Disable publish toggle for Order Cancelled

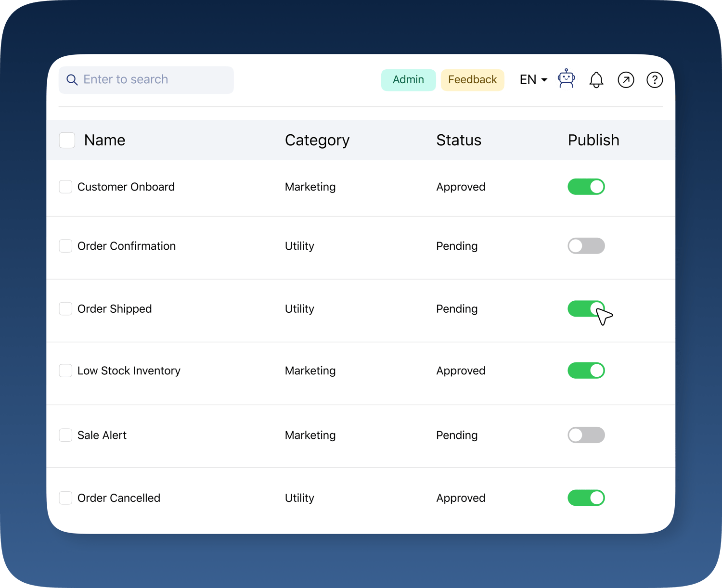point(586,498)
